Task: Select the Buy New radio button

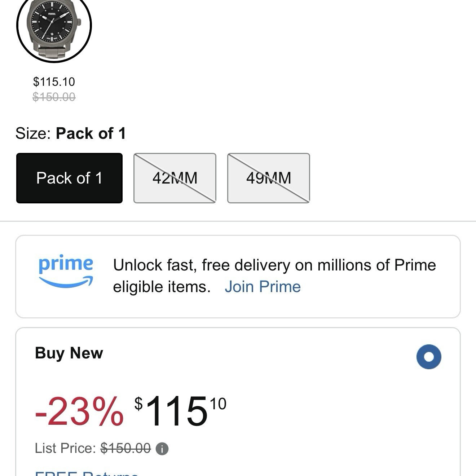Action: click(428, 357)
